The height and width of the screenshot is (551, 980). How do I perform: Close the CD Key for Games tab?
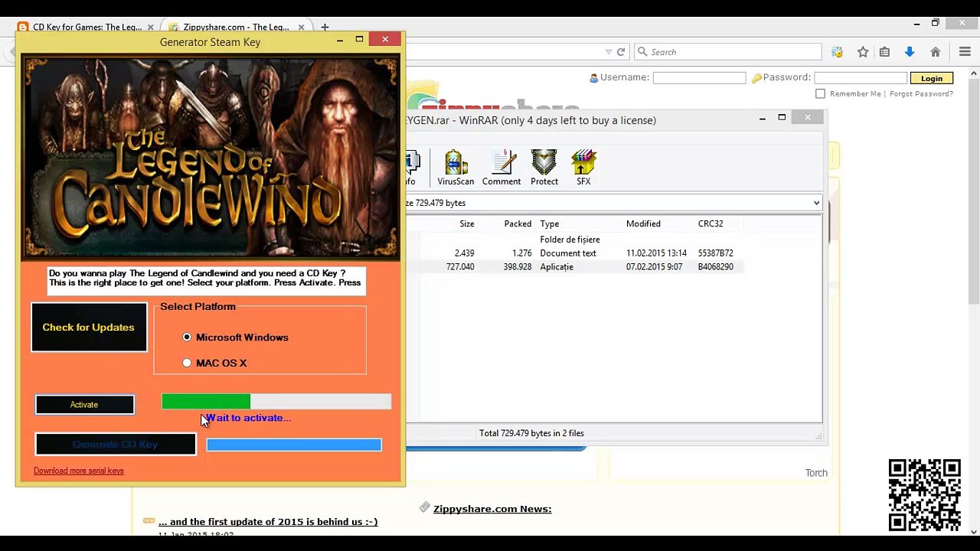[x=150, y=27]
